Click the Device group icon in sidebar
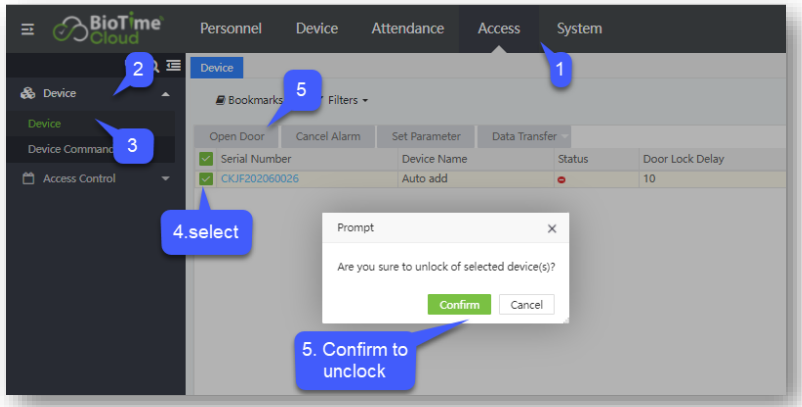The width and height of the screenshot is (802, 407). click(28, 94)
